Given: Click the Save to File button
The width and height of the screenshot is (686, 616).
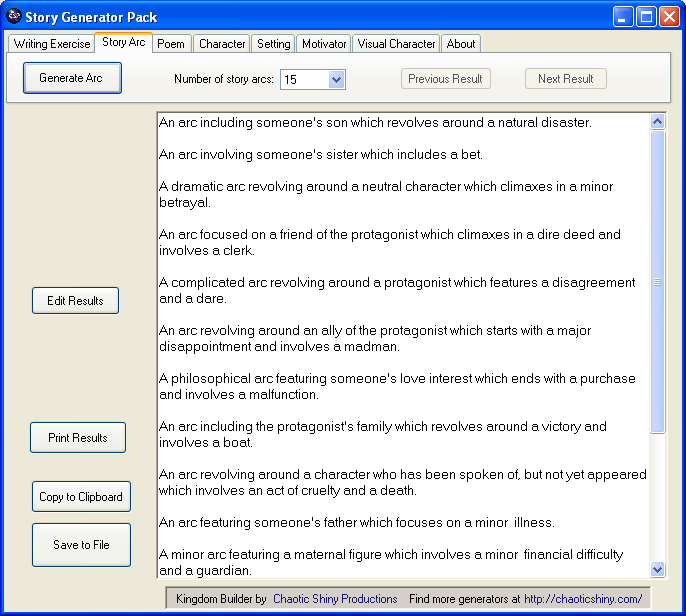Looking at the screenshot, I should click(x=81, y=545).
